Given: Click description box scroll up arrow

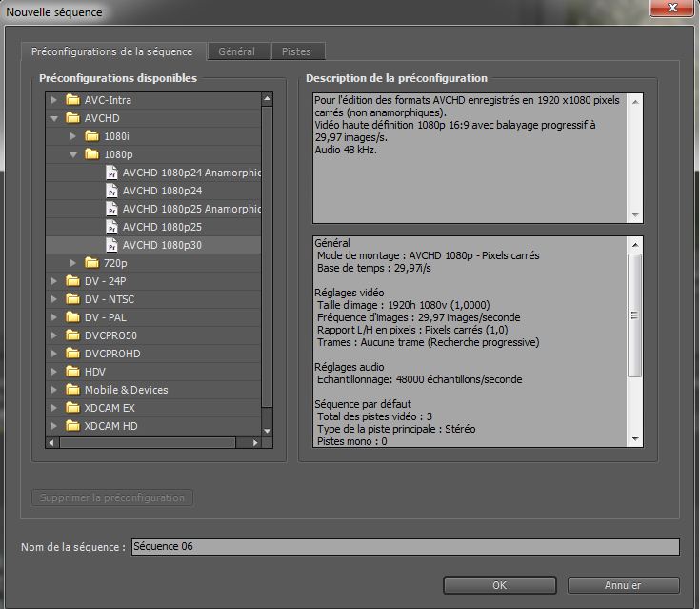Looking at the screenshot, I should pos(636,102).
